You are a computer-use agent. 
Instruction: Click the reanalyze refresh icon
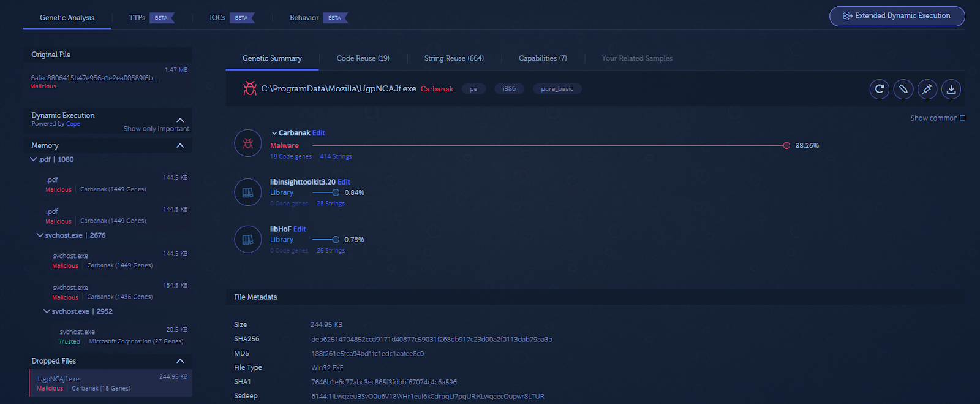(880, 89)
